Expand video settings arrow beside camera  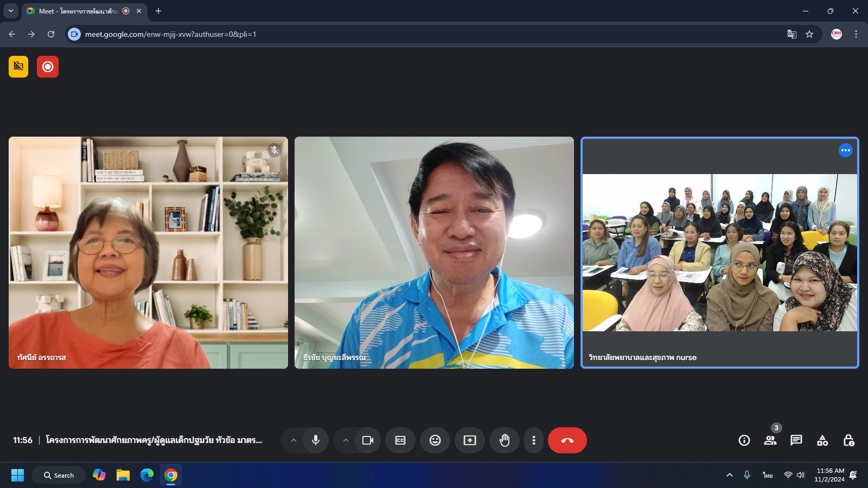[346, 440]
